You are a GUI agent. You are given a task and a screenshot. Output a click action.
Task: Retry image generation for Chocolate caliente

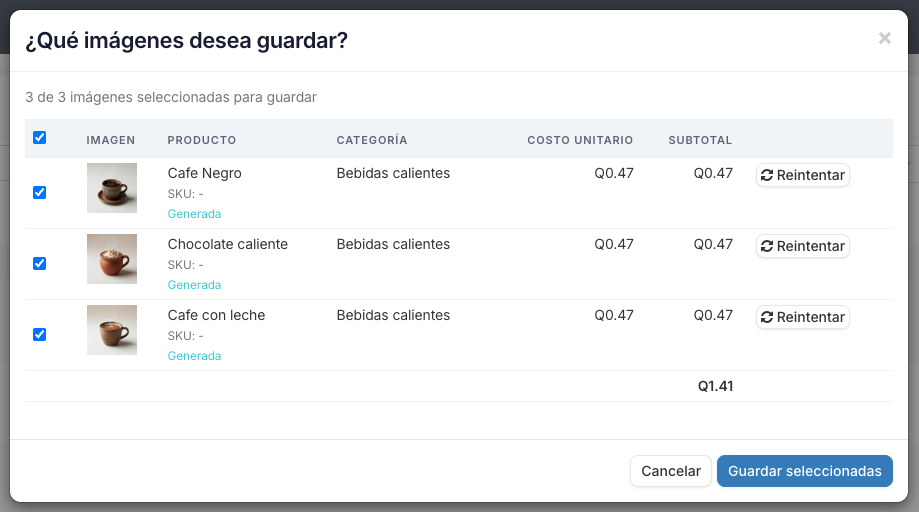(x=802, y=246)
